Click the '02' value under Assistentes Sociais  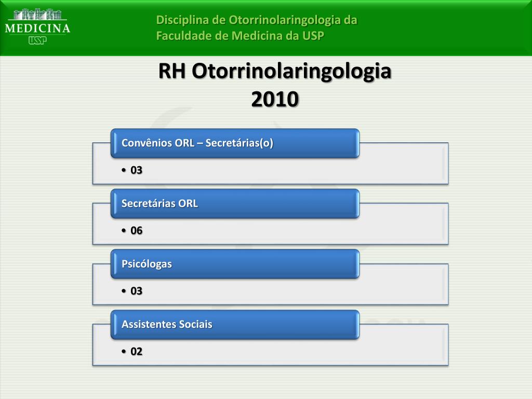tap(137, 351)
